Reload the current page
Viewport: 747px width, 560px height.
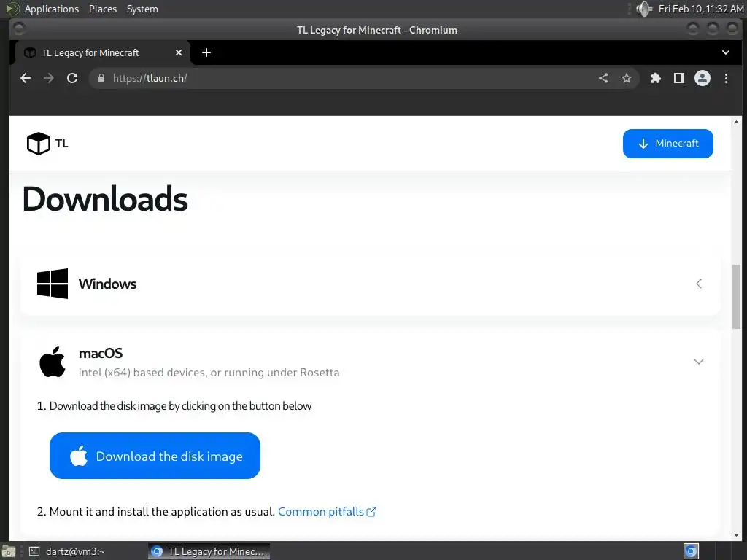coord(72,78)
